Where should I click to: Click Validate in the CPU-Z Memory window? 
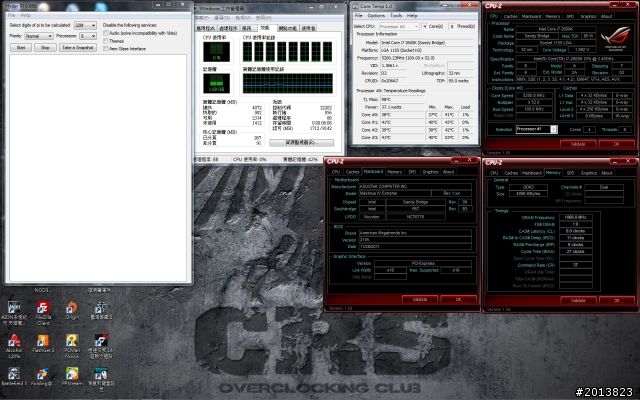(578, 300)
